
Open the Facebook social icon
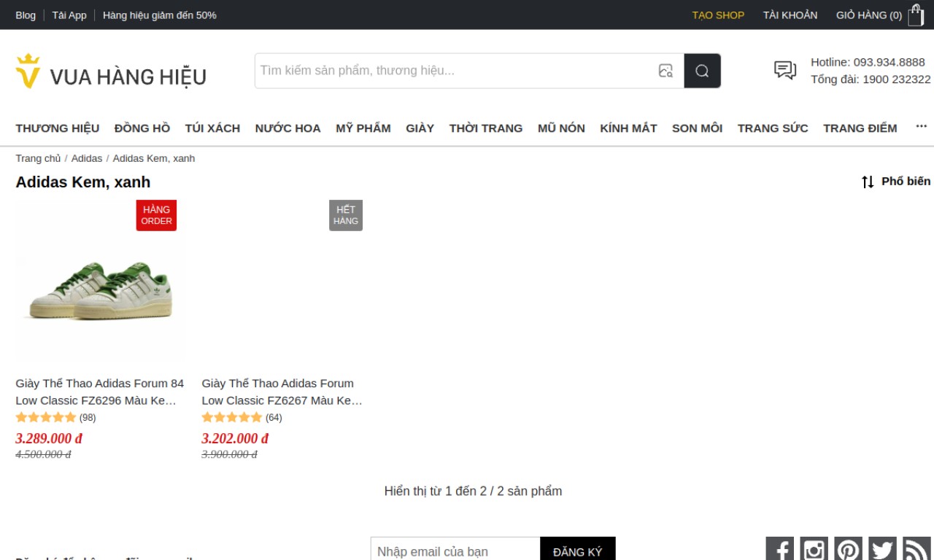click(x=779, y=549)
